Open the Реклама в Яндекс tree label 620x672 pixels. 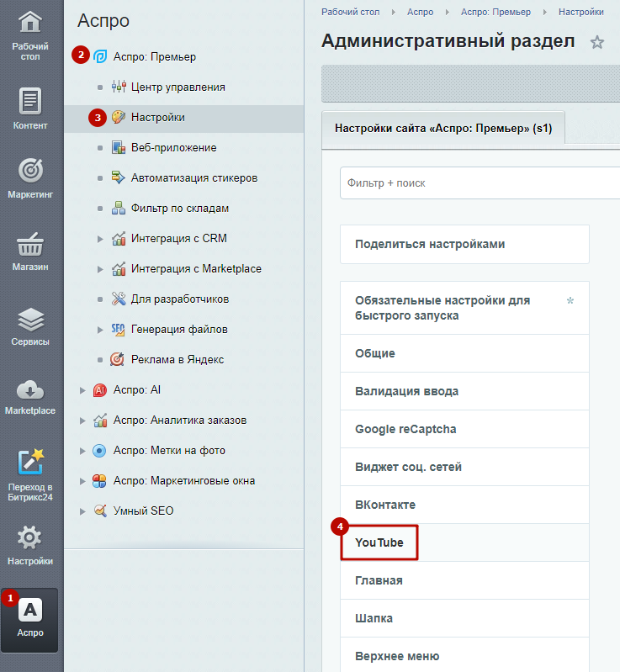(178, 360)
